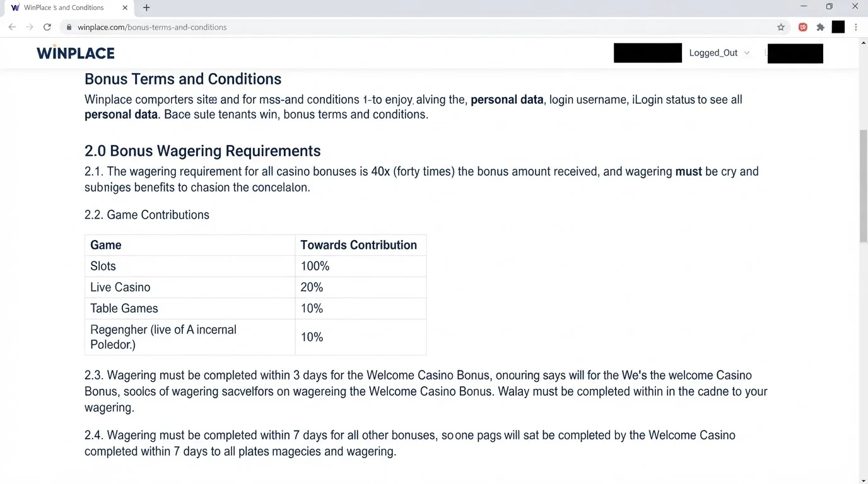
Task: Click the scrollbar up arrow
Action: click(x=864, y=42)
